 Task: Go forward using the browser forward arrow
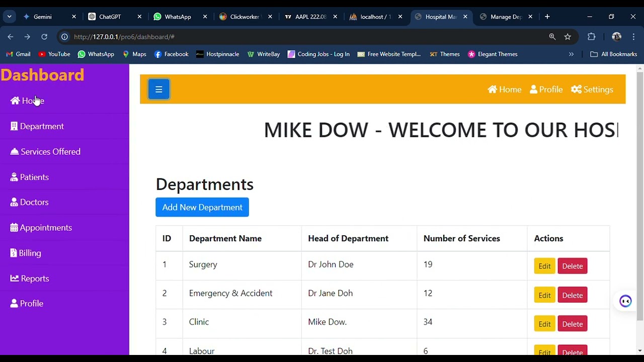27,37
